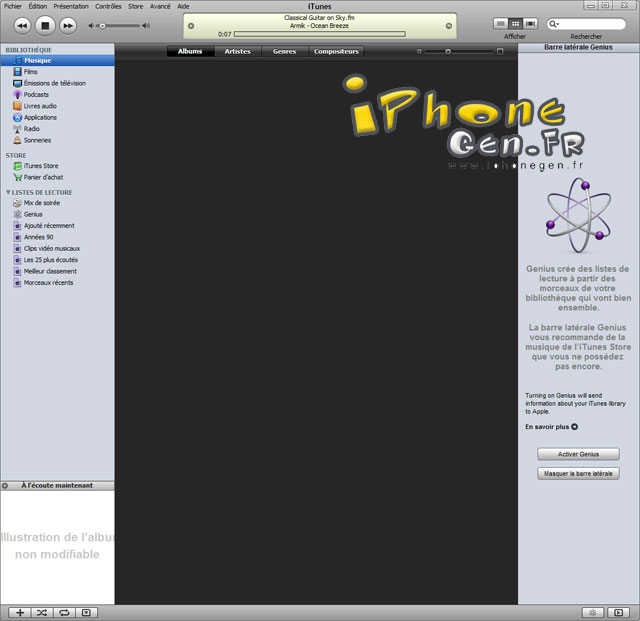Open the Store menu
The image size is (640, 621).
coord(136,6)
